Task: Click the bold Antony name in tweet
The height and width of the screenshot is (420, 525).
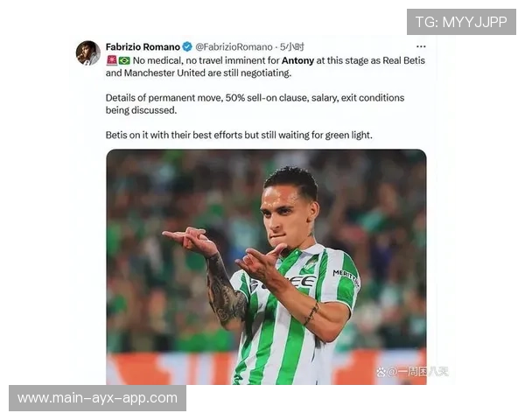Action: (x=297, y=60)
